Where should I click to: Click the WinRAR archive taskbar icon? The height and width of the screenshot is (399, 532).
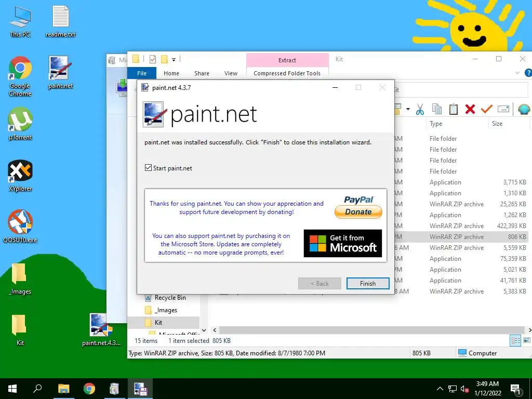tap(115, 389)
